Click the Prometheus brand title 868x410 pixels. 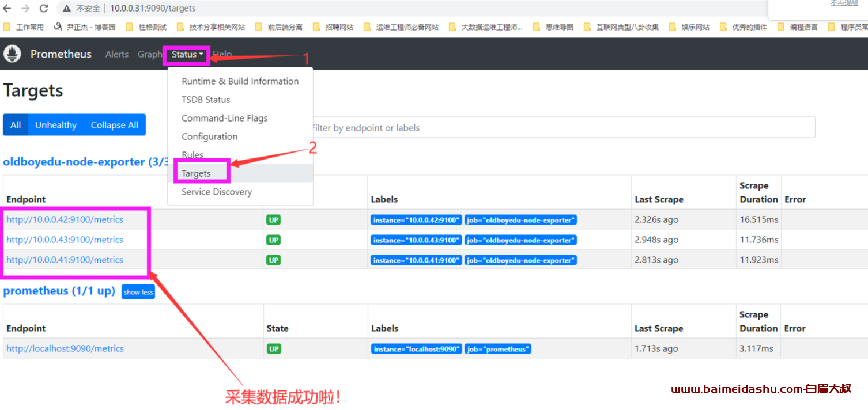[x=61, y=54]
